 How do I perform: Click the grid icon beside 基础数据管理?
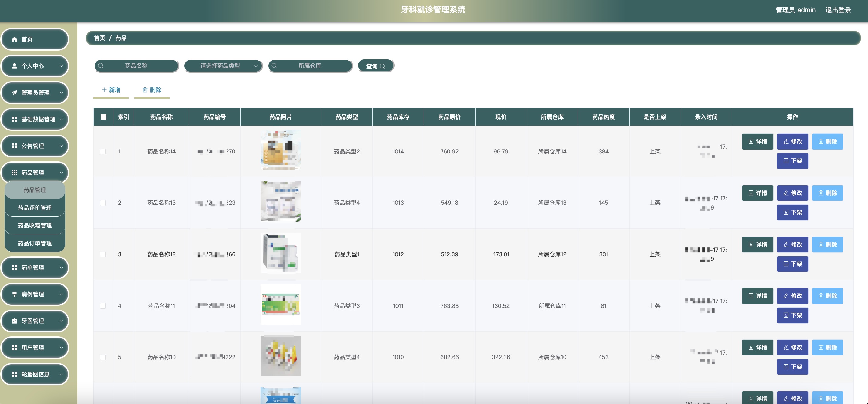tap(15, 119)
